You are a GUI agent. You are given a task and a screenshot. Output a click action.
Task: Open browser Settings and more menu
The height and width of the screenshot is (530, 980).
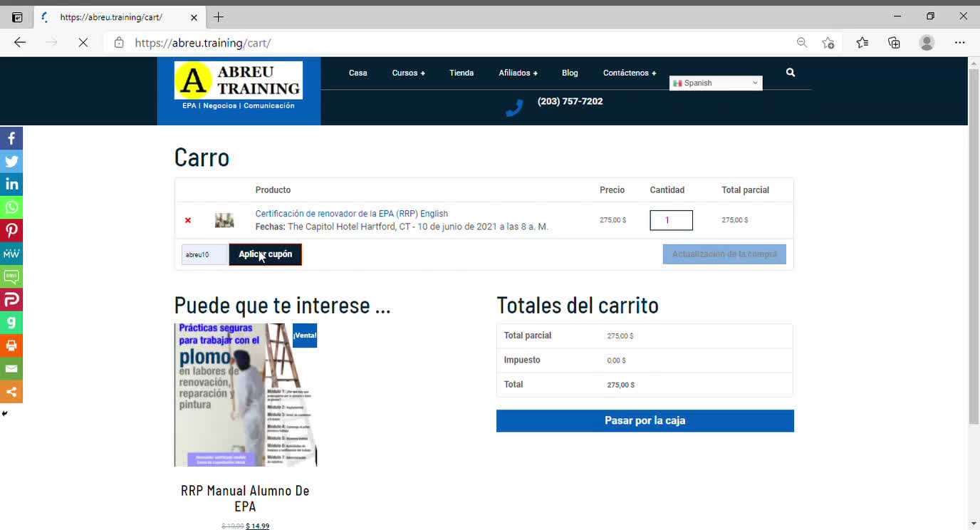[960, 43]
